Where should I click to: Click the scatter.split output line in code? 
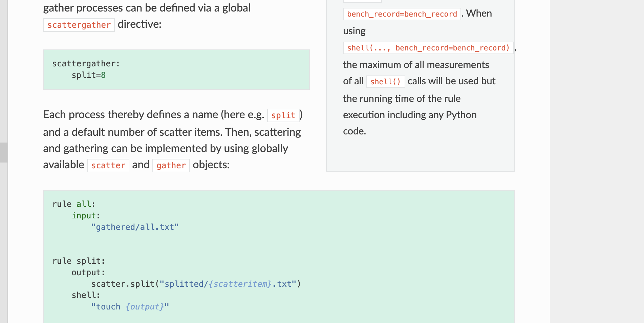point(196,284)
